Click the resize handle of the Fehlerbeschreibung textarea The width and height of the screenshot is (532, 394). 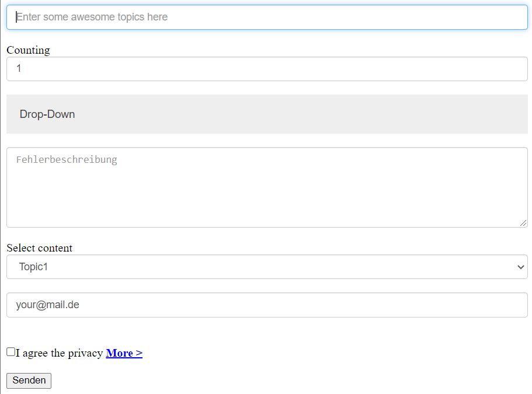(523, 223)
